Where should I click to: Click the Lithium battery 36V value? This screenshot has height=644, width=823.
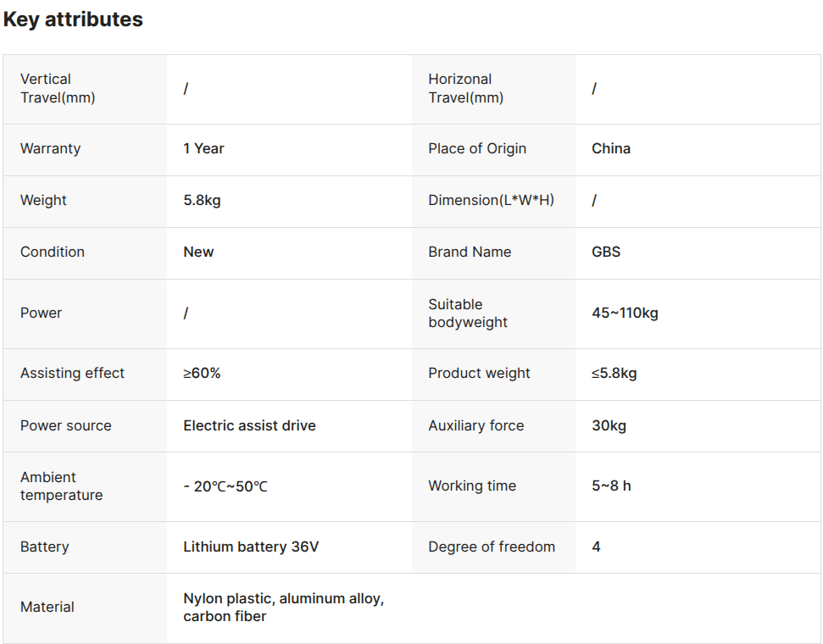pos(251,547)
